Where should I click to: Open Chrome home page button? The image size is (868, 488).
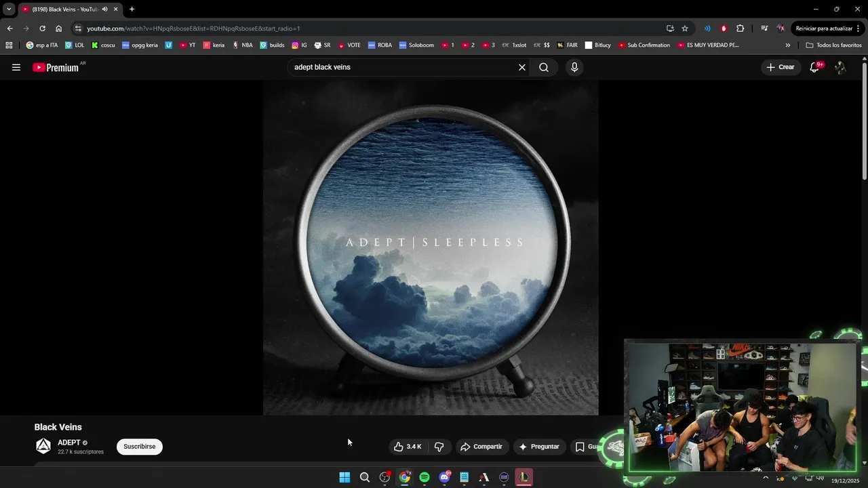(x=58, y=28)
